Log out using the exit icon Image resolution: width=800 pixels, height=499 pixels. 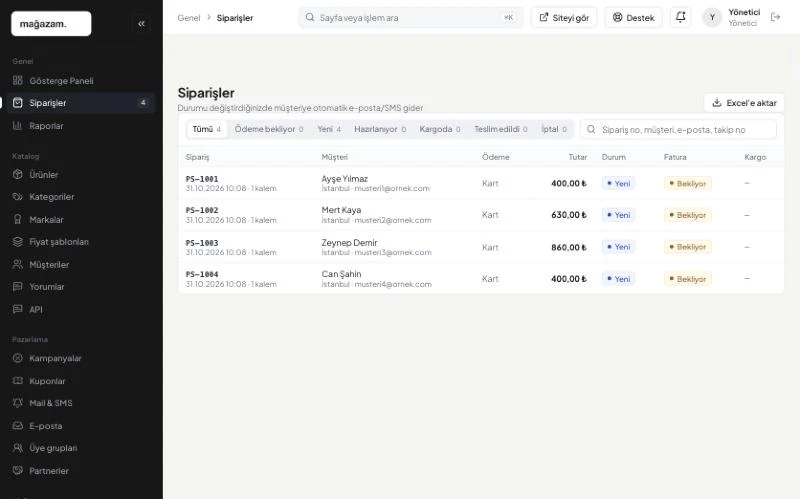tap(776, 17)
